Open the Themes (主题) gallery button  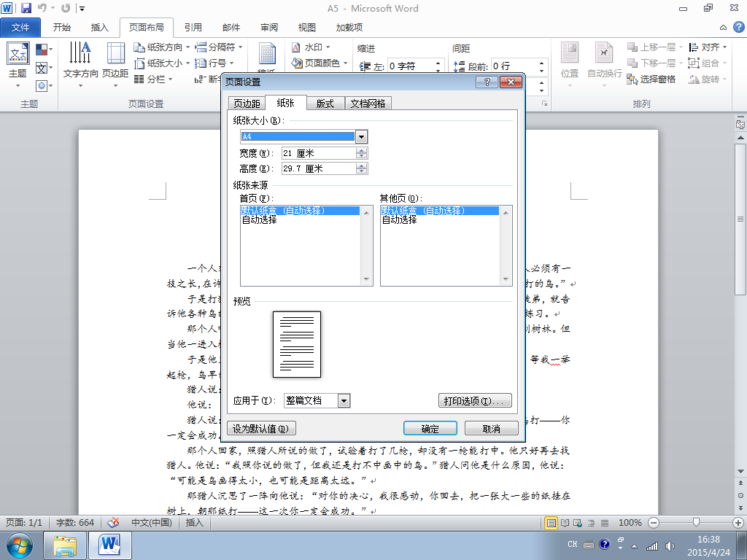coord(18,66)
